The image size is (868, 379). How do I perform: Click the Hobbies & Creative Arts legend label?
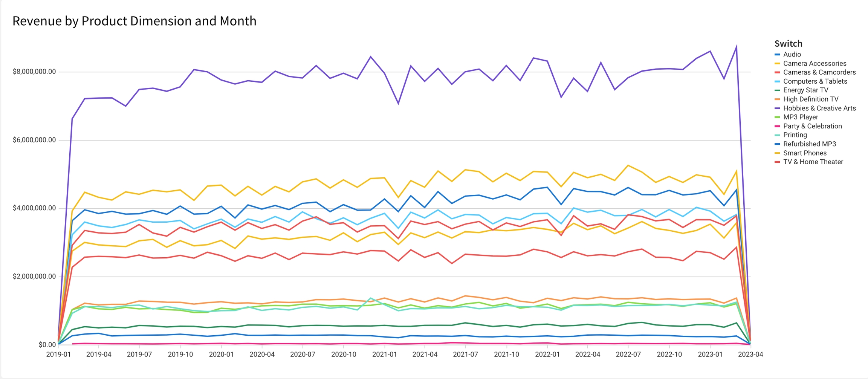819,109
